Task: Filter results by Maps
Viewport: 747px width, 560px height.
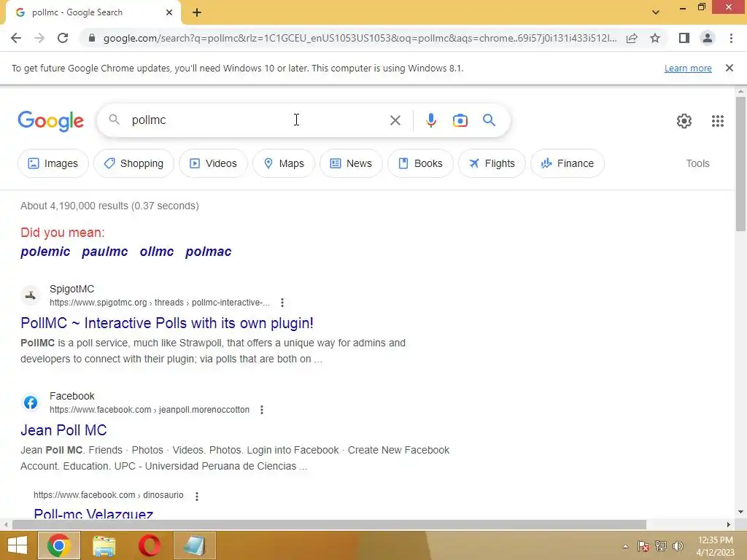Action: [284, 163]
